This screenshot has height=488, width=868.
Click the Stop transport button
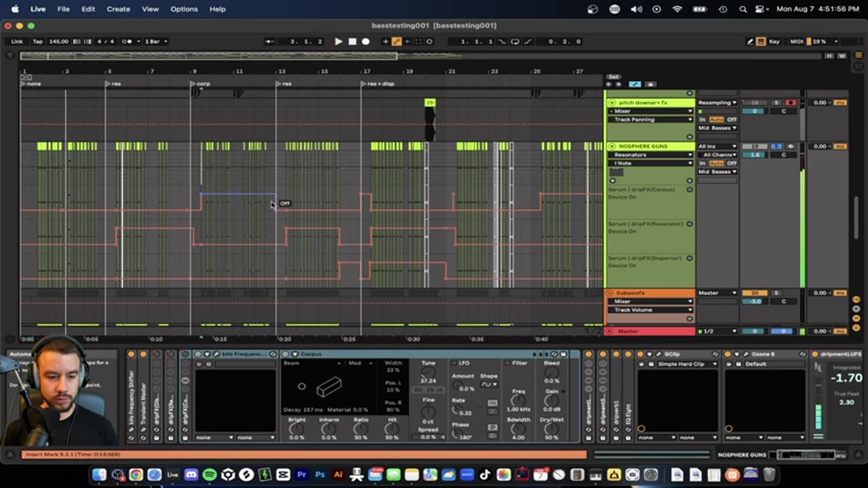[x=352, y=41]
